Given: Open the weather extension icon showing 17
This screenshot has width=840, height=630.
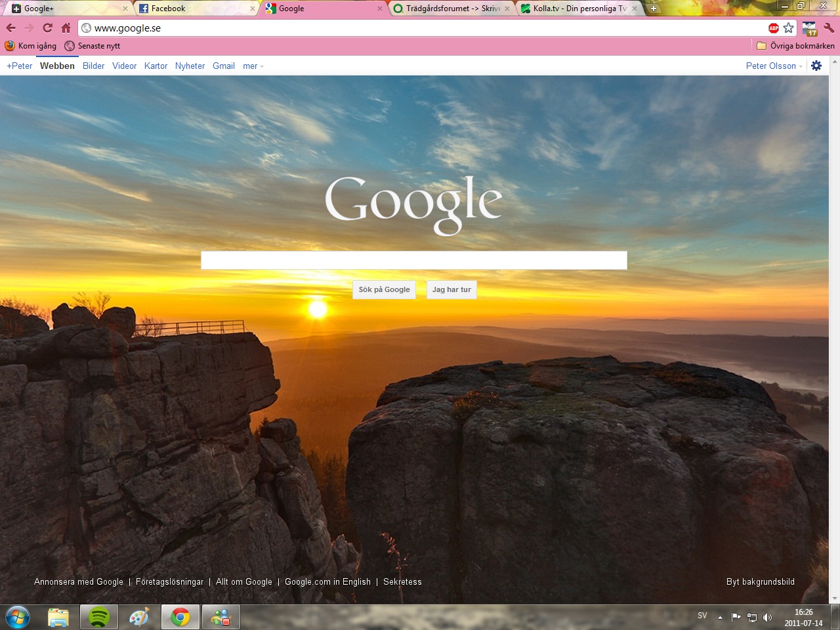Looking at the screenshot, I should 810,28.
